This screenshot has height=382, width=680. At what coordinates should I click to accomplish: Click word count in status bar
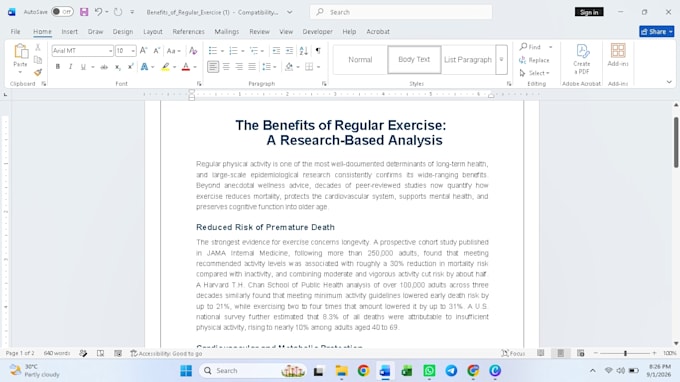coord(57,353)
